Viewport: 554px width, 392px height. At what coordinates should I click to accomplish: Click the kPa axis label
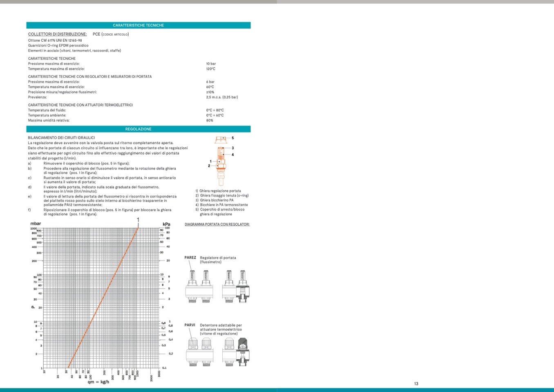click(x=166, y=224)
